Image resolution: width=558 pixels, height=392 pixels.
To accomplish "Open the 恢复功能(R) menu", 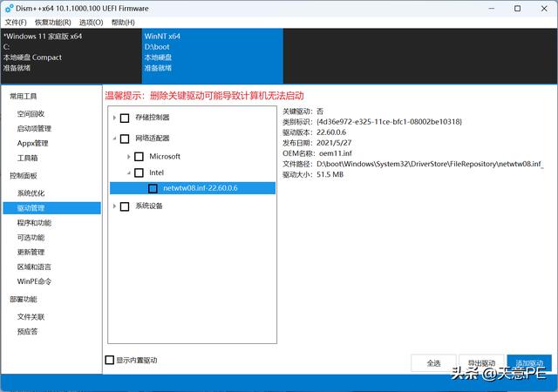I will [x=52, y=23].
